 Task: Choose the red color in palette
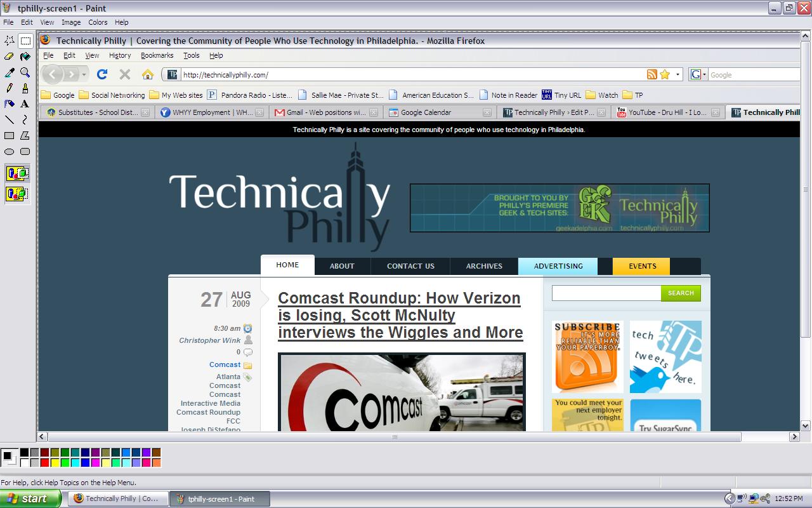pos(44,463)
